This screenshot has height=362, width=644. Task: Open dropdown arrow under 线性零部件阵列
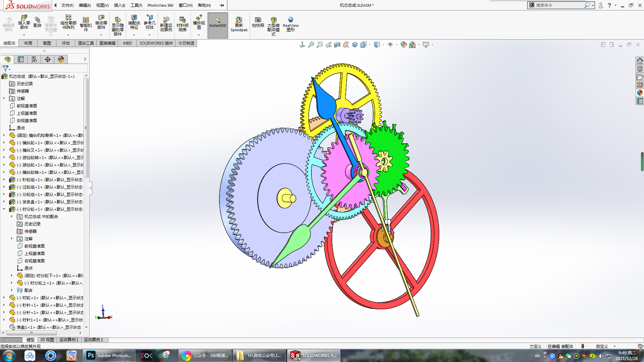[68, 35]
